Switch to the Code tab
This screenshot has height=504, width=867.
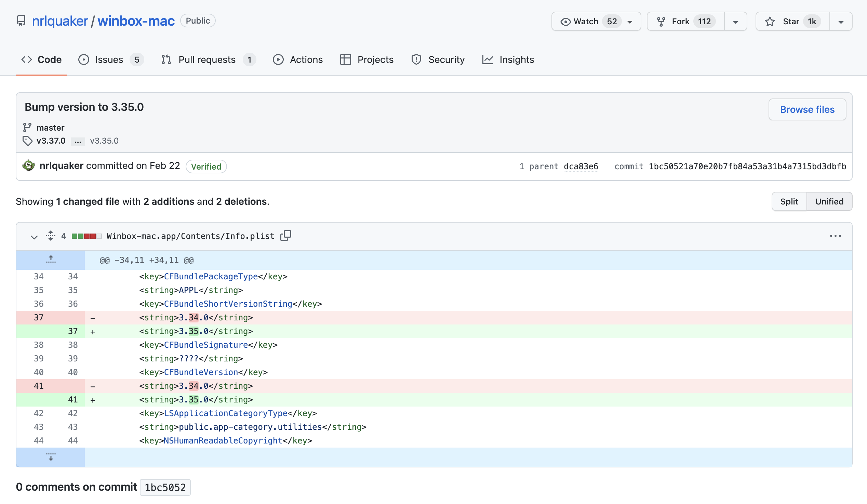coord(41,59)
